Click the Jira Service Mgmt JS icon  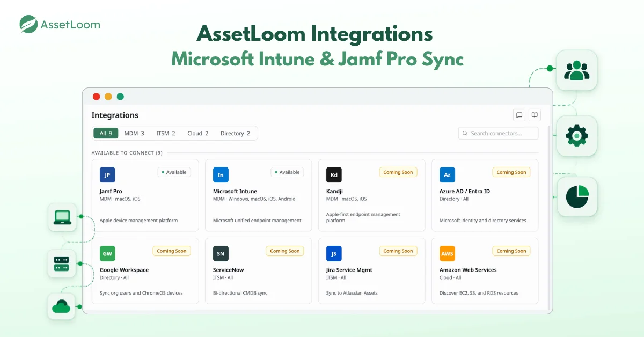[x=334, y=253]
